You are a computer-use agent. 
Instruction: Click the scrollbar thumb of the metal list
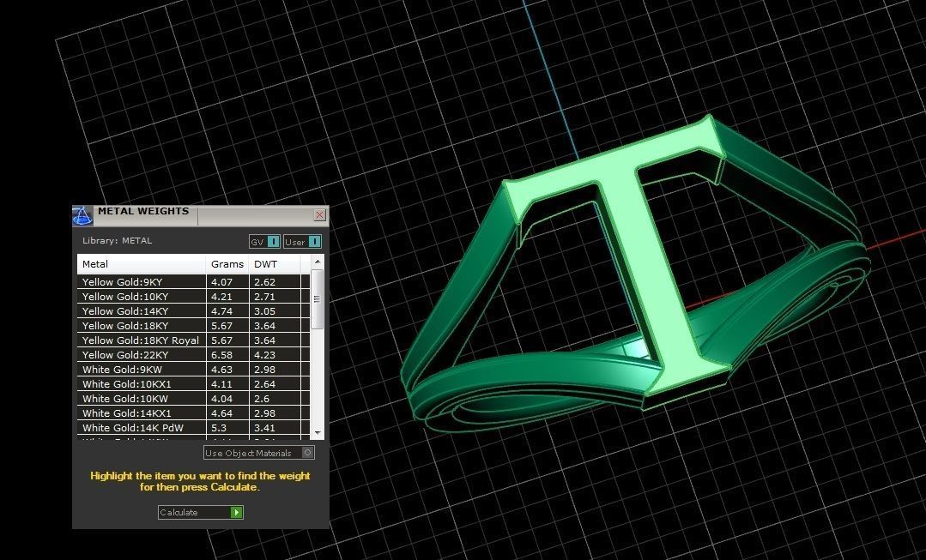click(317, 300)
